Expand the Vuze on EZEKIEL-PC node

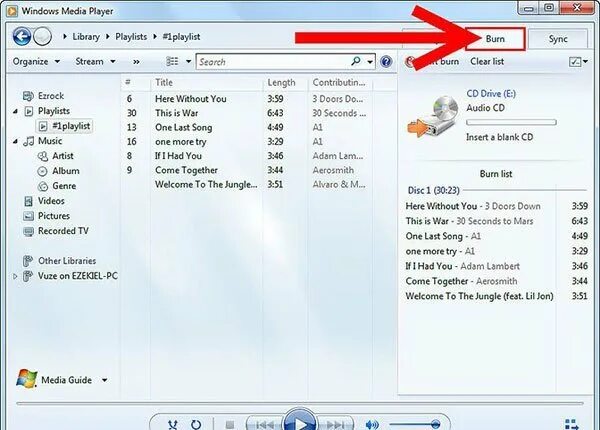click(x=15, y=276)
